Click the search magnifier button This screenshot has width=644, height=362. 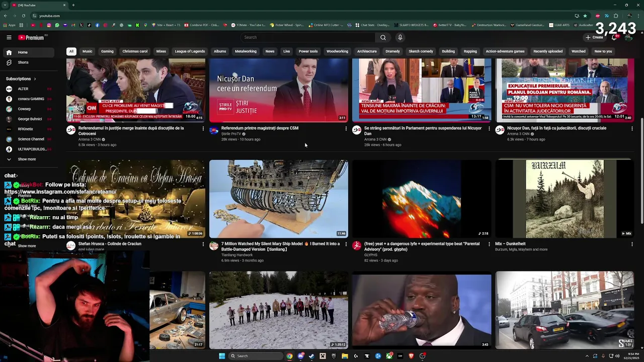coord(383,37)
